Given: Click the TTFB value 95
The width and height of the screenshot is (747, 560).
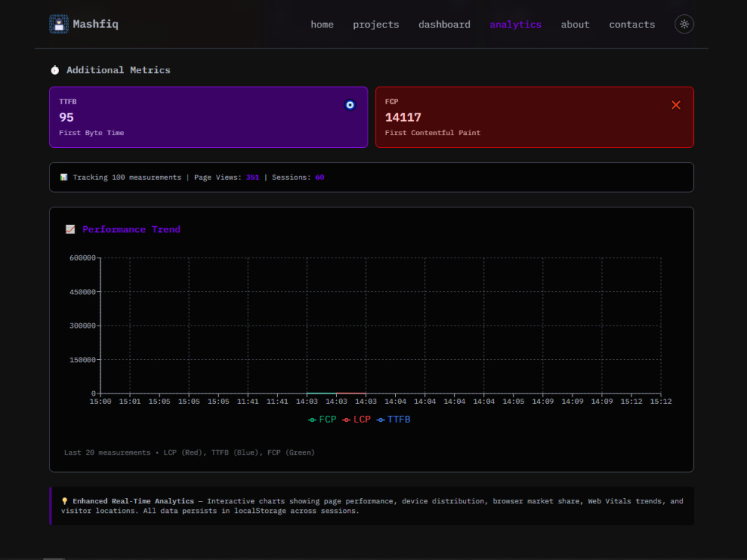Looking at the screenshot, I should click(66, 117).
